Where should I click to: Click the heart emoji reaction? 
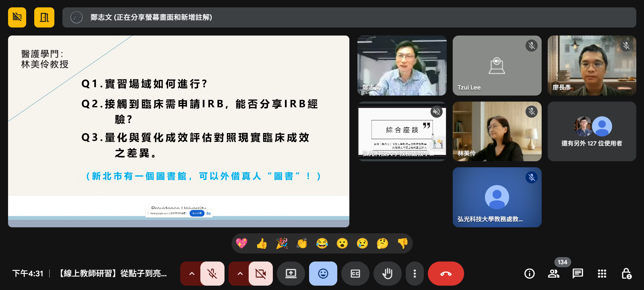coord(242,243)
